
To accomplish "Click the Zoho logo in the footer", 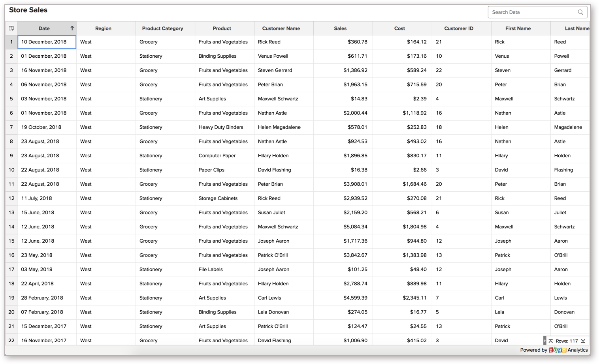I will 558,350.
